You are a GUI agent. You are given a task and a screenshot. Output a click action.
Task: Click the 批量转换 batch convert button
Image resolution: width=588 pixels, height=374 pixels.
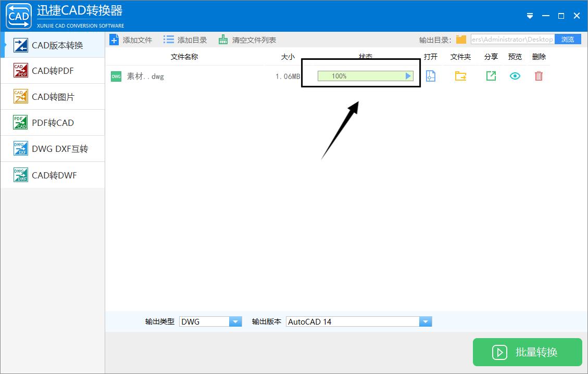(527, 352)
